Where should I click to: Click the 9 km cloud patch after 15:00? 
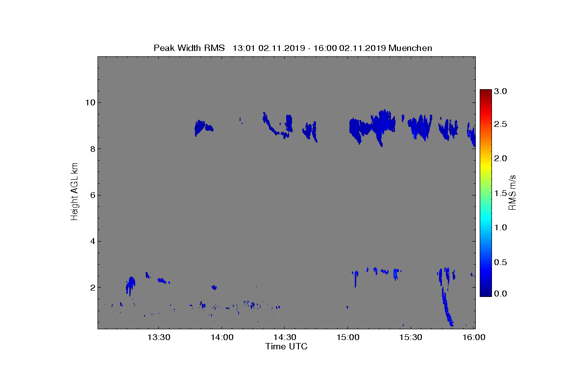point(372,127)
